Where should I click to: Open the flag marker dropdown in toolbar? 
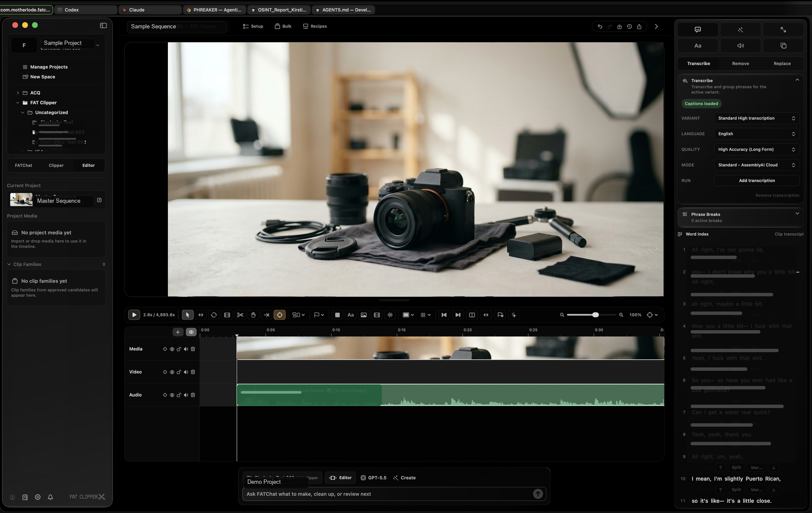(319, 315)
